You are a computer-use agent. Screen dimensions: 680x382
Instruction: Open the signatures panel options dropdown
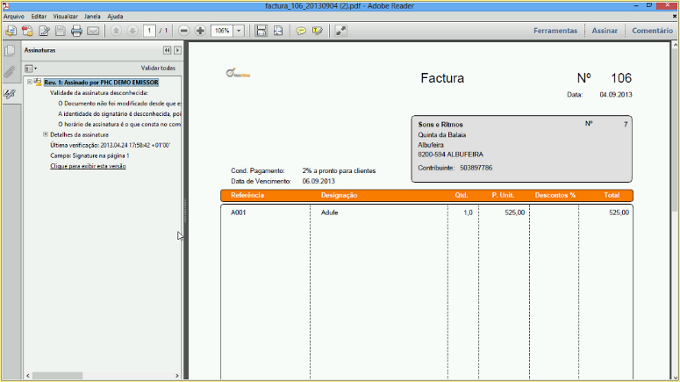click(30, 68)
